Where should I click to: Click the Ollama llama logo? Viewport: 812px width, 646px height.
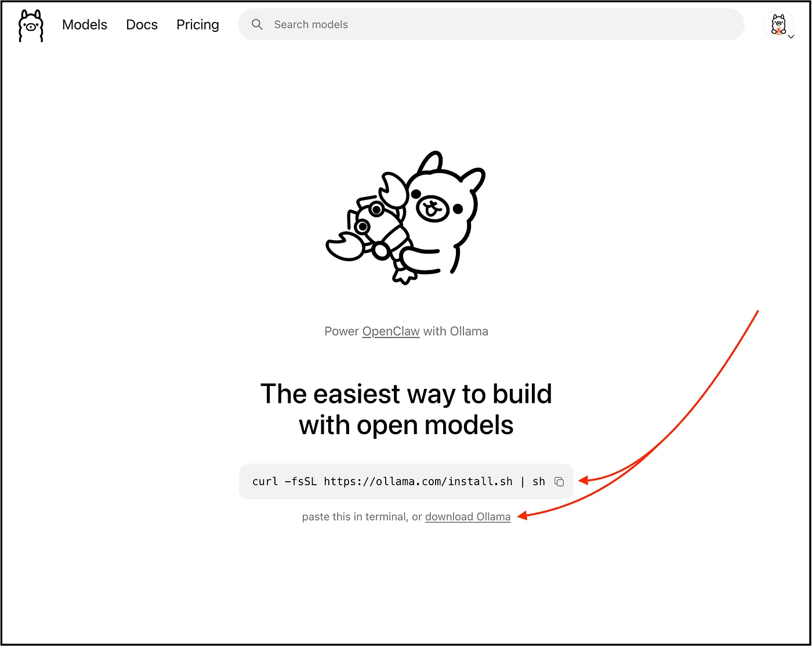pos(31,26)
